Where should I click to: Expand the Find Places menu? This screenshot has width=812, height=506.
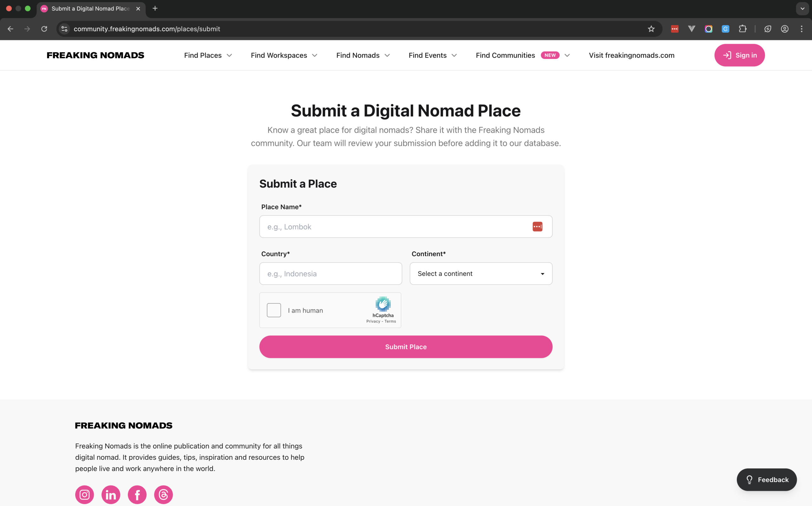tap(208, 55)
